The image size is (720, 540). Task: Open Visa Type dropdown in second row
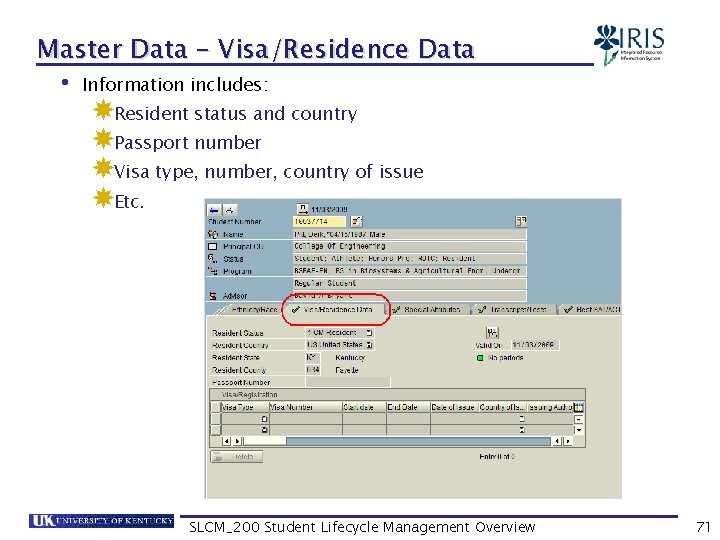click(x=264, y=430)
